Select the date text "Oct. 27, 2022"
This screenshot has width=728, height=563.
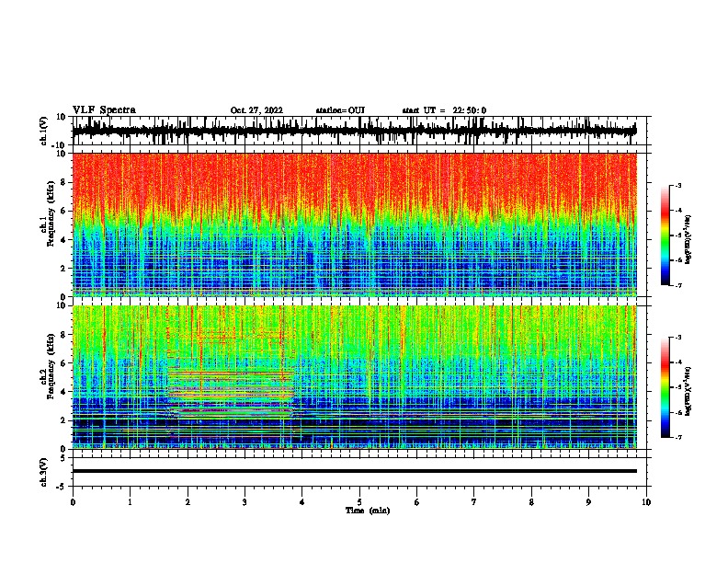(x=256, y=110)
